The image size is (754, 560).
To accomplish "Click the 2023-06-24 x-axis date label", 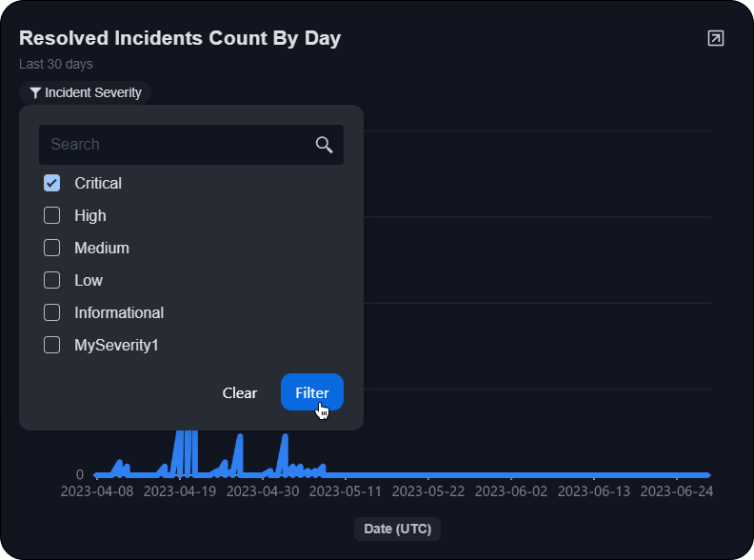I will point(676,491).
